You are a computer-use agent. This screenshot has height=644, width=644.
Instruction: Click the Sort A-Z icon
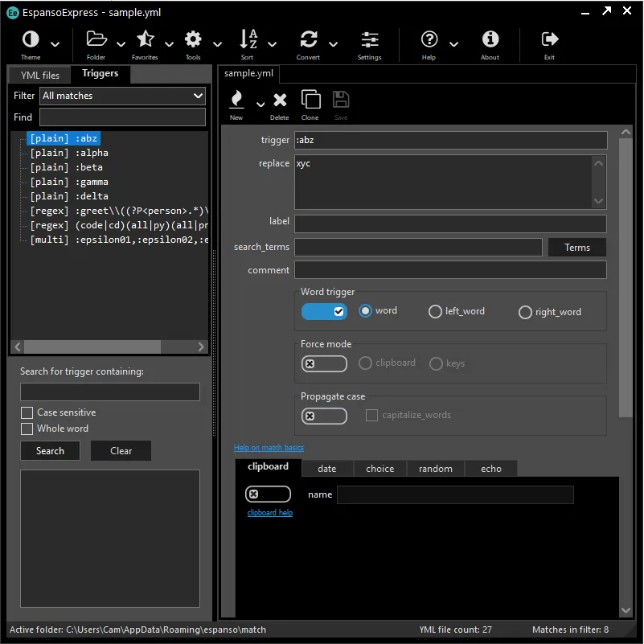point(248,40)
